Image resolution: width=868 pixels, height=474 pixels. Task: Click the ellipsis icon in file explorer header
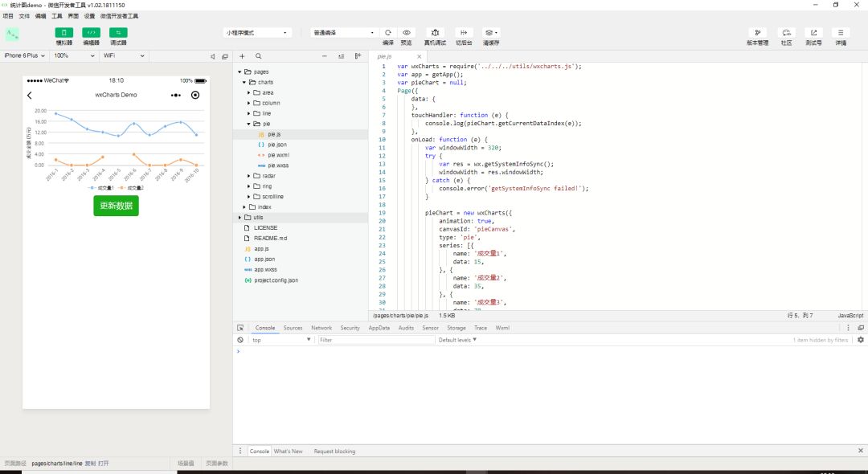(325, 56)
